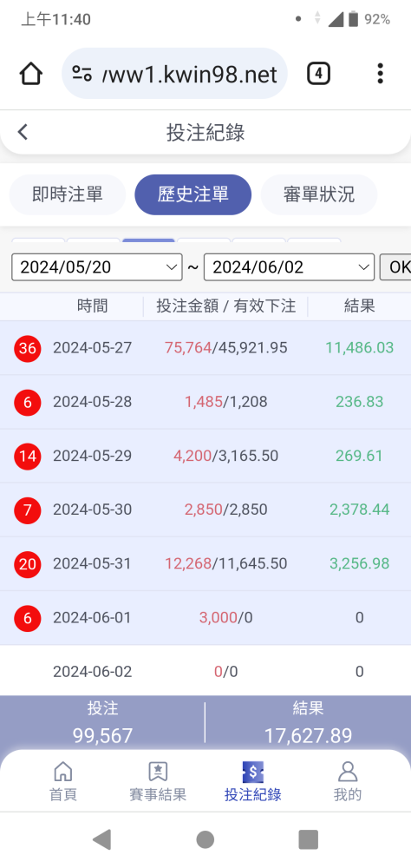Tap the result value 236.83
The height and width of the screenshot is (868, 411).
(x=360, y=402)
